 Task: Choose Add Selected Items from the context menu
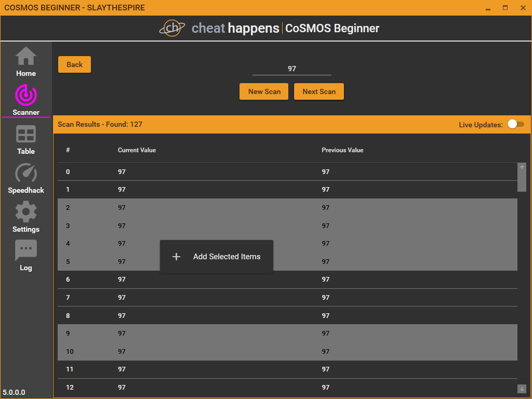click(x=227, y=256)
